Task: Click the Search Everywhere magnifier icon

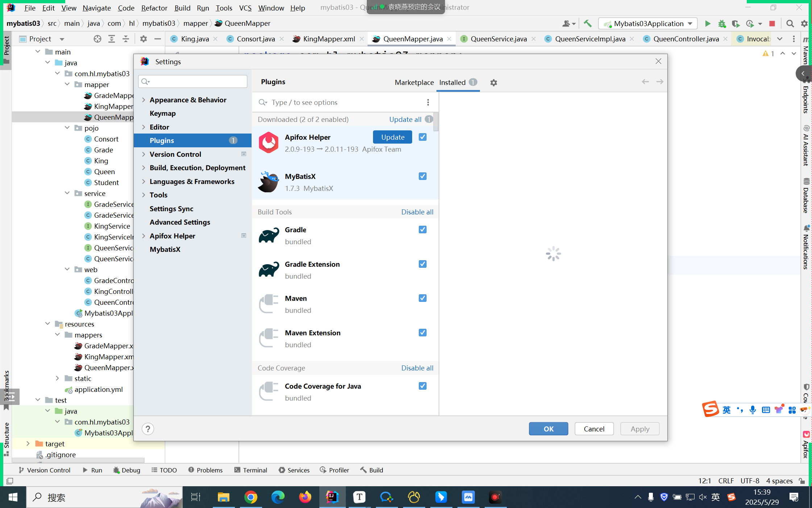Action: click(790, 24)
